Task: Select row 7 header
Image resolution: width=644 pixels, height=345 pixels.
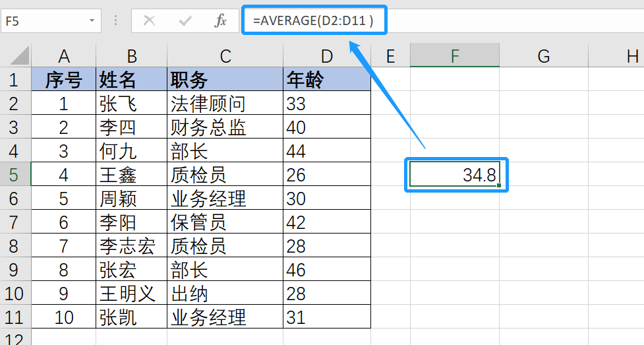Action: (x=15, y=222)
